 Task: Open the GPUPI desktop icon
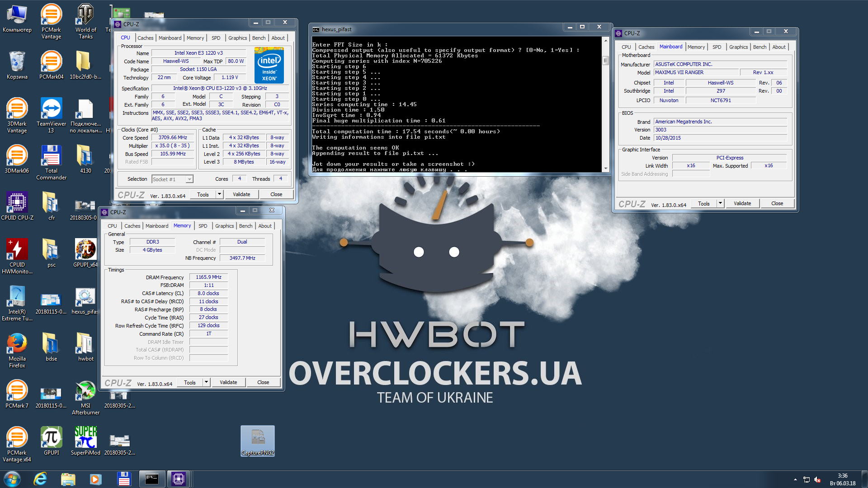pos(51,441)
